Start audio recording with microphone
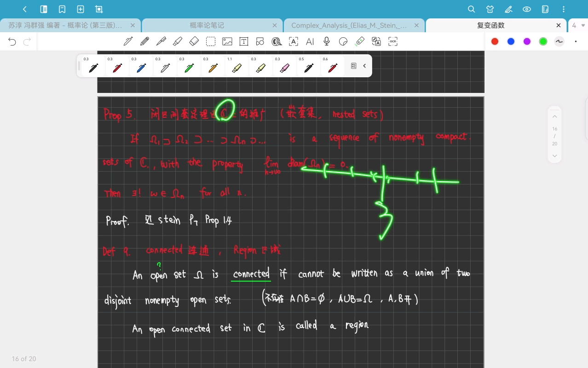The height and width of the screenshot is (368, 588). (x=327, y=41)
